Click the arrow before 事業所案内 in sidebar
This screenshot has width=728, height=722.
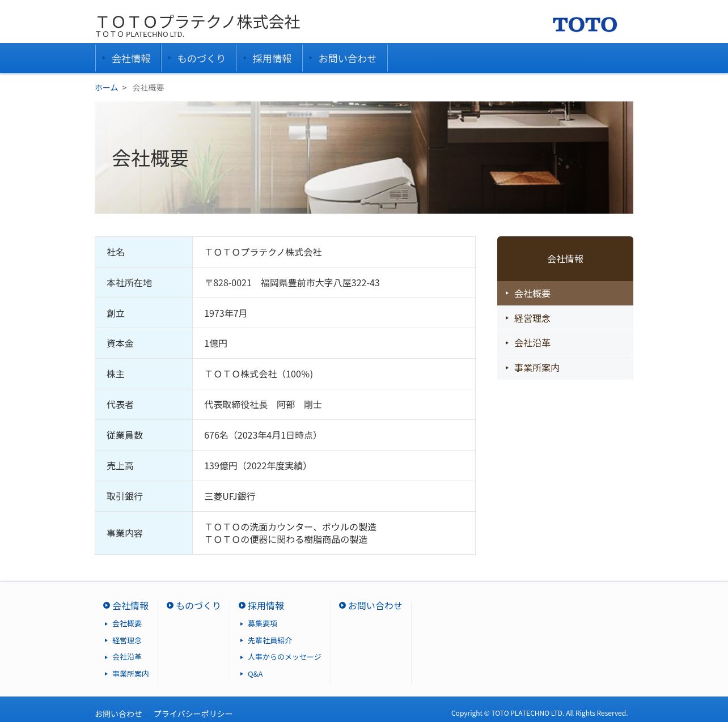(507, 367)
